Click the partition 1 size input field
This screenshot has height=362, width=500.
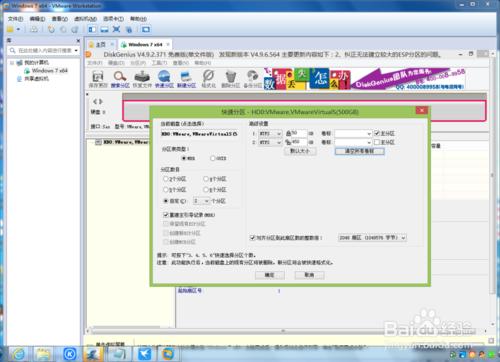299,133
